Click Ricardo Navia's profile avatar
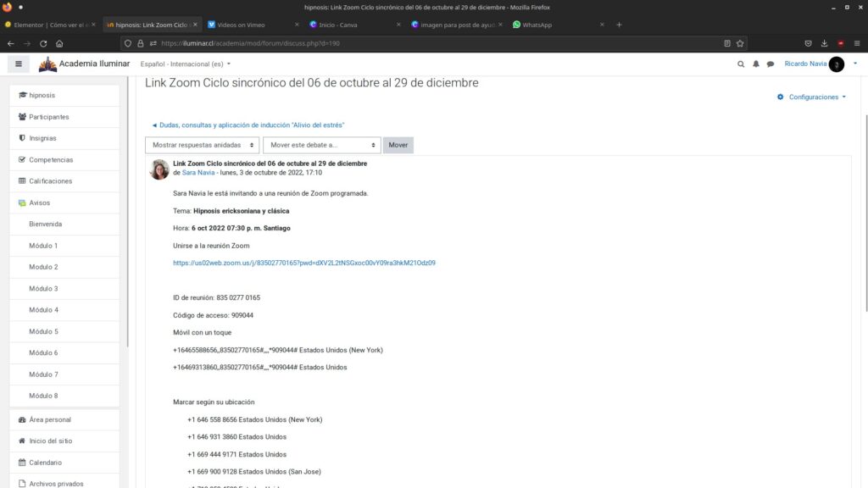 (837, 64)
